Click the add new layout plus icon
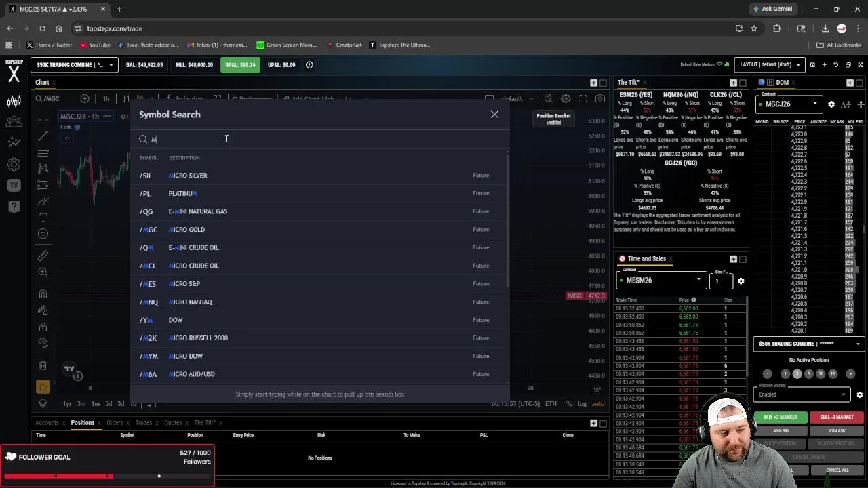This screenshot has height=488, width=868. click(824, 65)
